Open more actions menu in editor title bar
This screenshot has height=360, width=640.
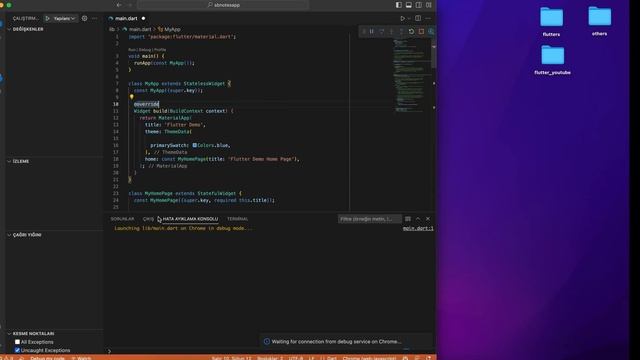pos(428,18)
